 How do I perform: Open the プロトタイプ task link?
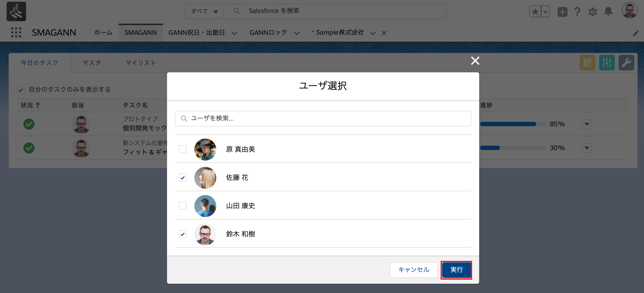(x=140, y=119)
